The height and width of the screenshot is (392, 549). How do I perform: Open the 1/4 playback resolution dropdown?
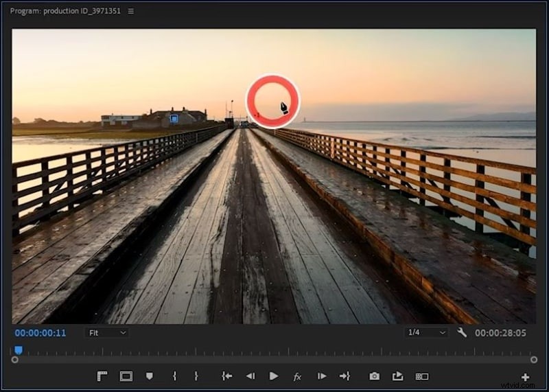click(x=426, y=332)
